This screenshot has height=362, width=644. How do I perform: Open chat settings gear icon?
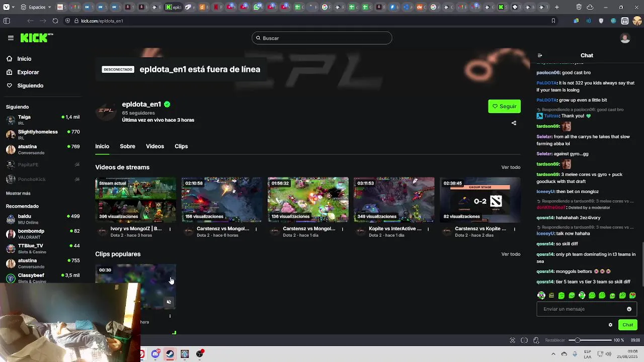tap(610, 325)
